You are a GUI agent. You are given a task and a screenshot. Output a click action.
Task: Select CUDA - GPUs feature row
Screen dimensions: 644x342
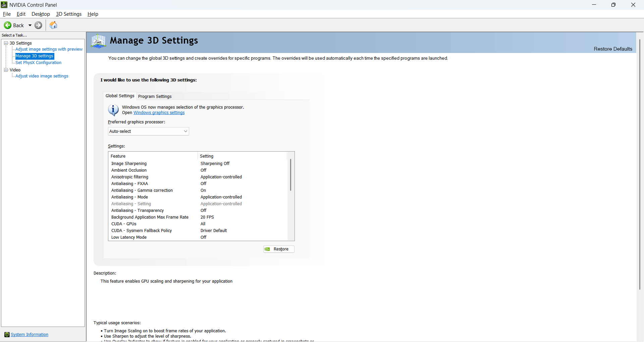pyautogui.click(x=198, y=224)
